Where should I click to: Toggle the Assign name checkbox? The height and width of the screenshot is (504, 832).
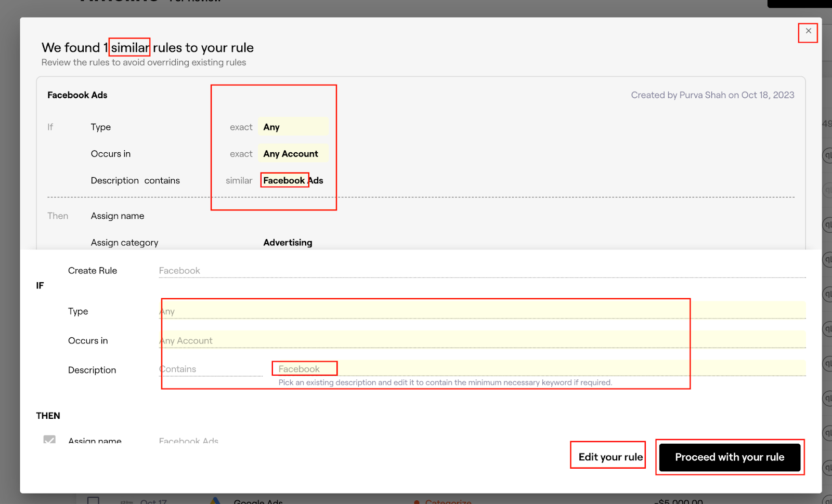tap(49, 440)
